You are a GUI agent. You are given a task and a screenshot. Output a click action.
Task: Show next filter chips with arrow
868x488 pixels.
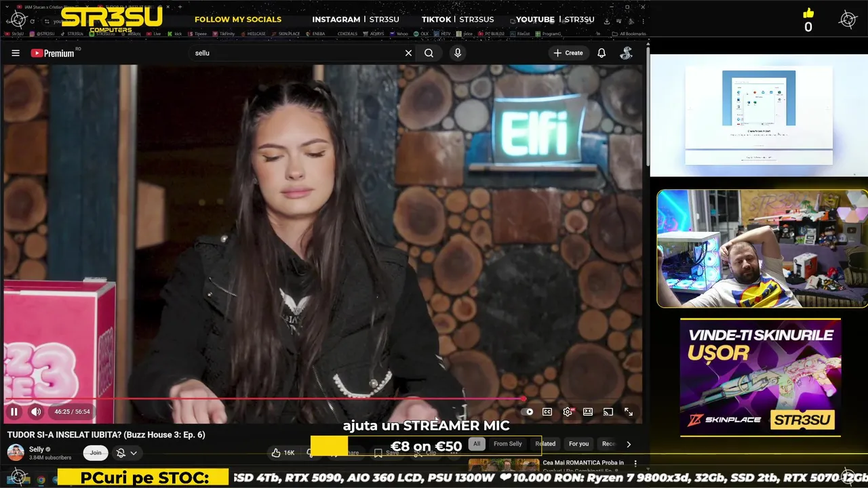629,445
